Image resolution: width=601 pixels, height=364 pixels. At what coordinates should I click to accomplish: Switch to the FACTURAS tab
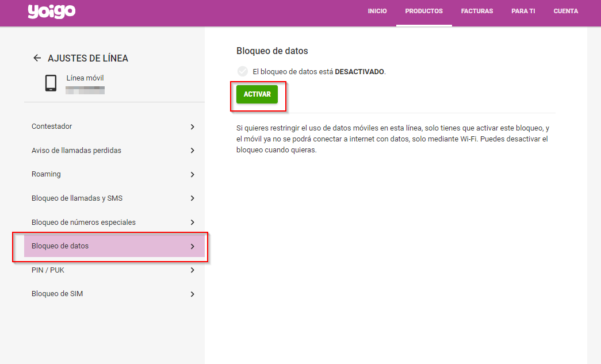click(477, 12)
